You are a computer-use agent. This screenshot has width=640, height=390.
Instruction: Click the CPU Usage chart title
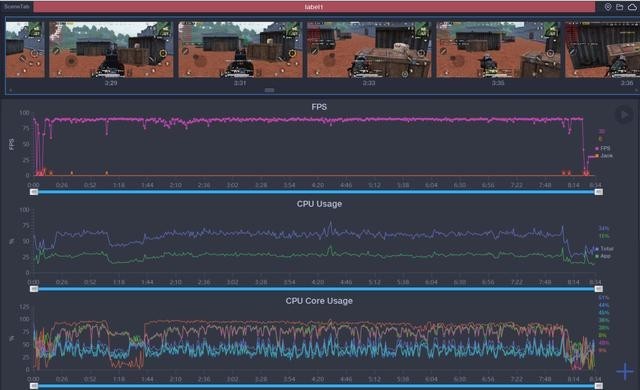pos(319,204)
